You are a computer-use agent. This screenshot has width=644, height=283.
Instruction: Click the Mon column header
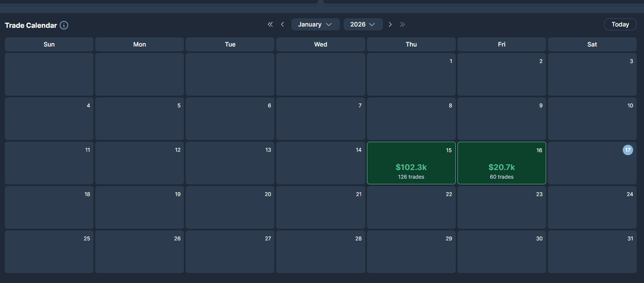click(x=140, y=45)
